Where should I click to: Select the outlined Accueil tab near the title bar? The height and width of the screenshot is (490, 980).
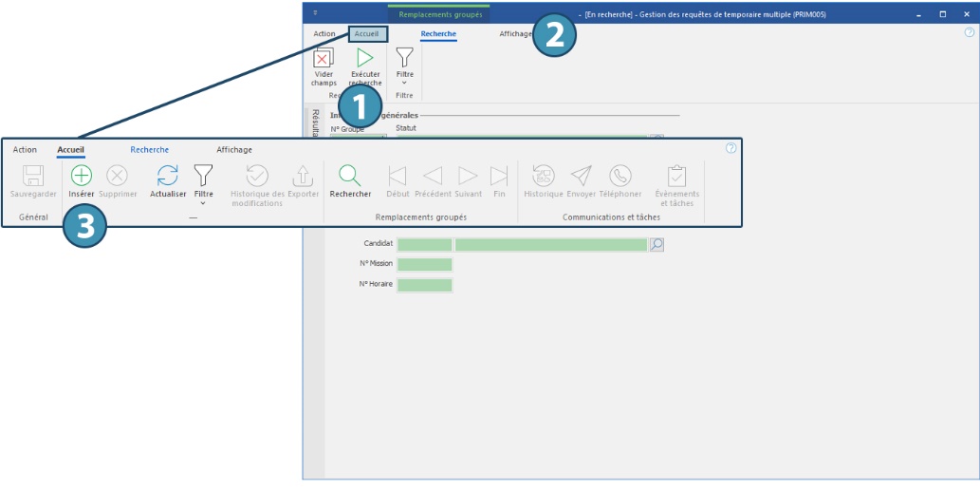pos(367,34)
